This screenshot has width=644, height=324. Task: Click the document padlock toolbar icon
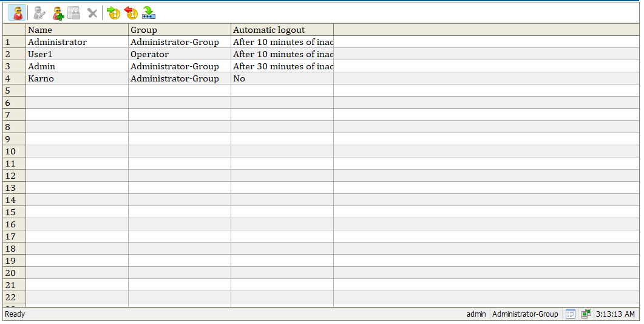74,13
